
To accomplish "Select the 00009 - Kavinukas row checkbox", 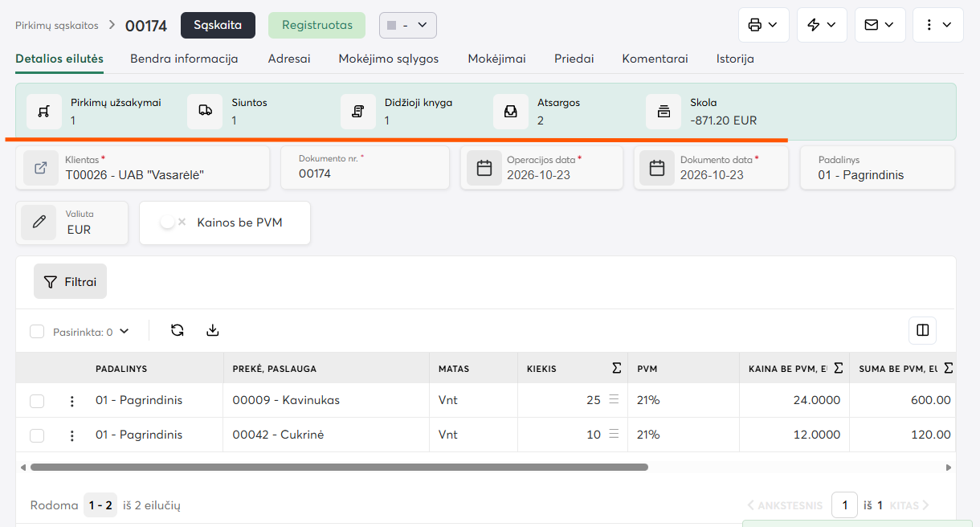I will click(37, 401).
